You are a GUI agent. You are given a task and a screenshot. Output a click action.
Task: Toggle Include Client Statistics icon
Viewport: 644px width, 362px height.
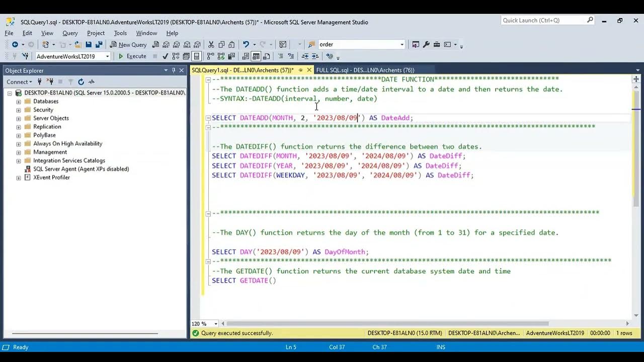[231, 56]
